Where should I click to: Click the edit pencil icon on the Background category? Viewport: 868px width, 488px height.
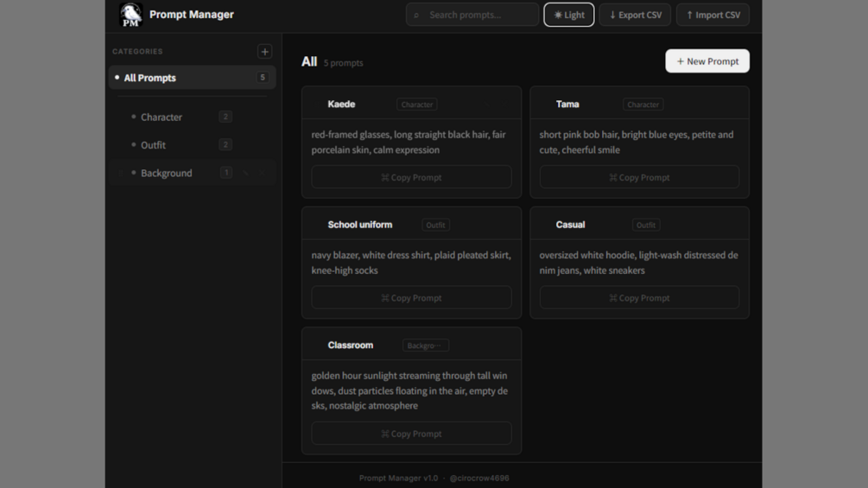tap(246, 173)
